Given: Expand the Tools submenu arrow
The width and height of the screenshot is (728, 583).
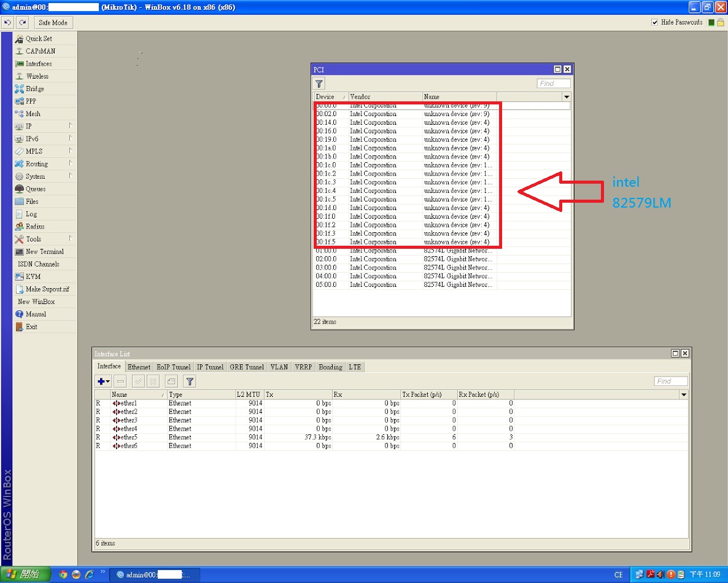Looking at the screenshot, I should [71, 238].
